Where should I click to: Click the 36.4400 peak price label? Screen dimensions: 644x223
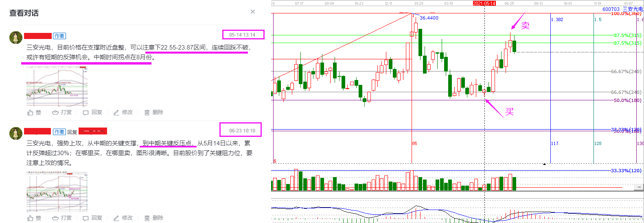pos(429,18)
